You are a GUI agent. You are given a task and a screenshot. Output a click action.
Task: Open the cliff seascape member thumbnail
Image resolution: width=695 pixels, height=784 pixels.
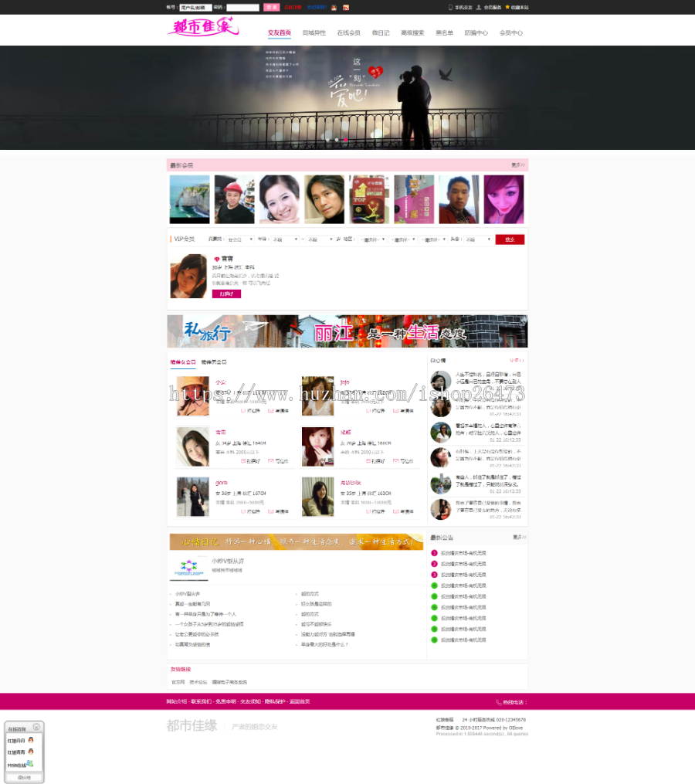click(189, 199)
